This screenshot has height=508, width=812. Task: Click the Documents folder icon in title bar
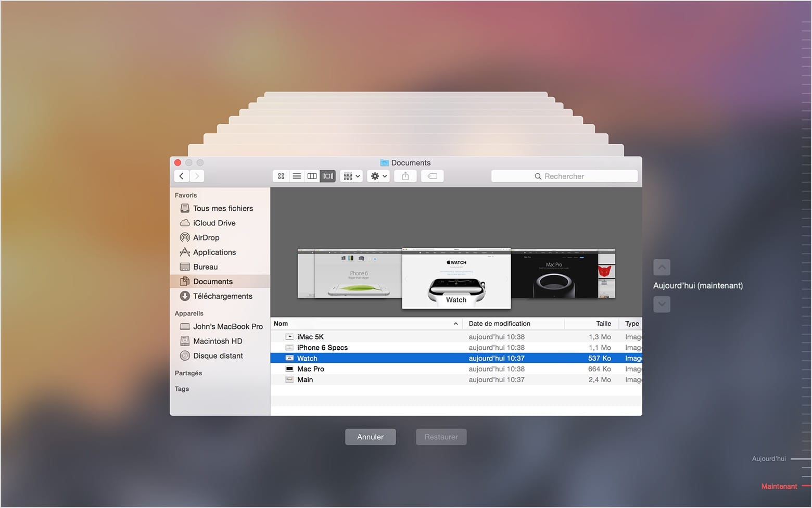pos(385,163)
